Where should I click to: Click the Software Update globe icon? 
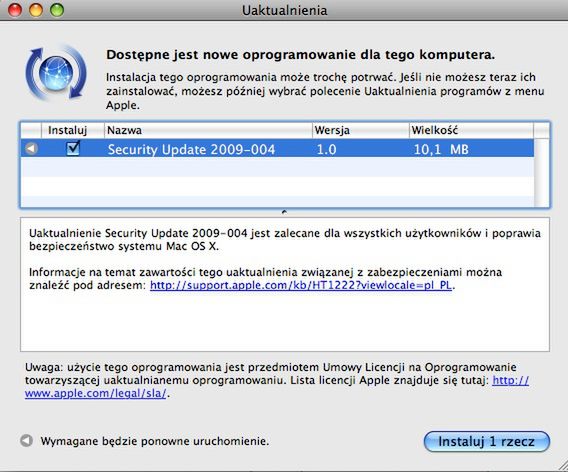coord(56,73)
